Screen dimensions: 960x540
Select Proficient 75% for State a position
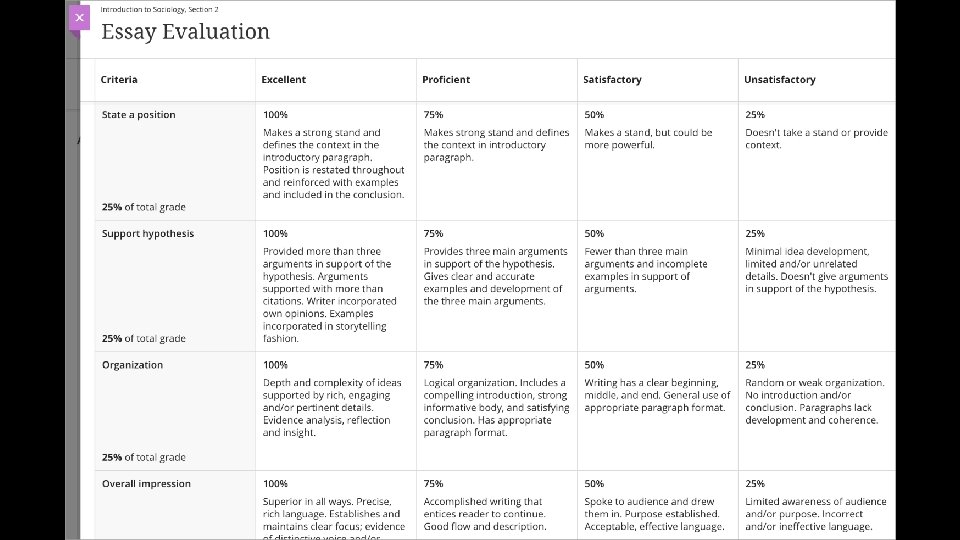pos(497,161)
